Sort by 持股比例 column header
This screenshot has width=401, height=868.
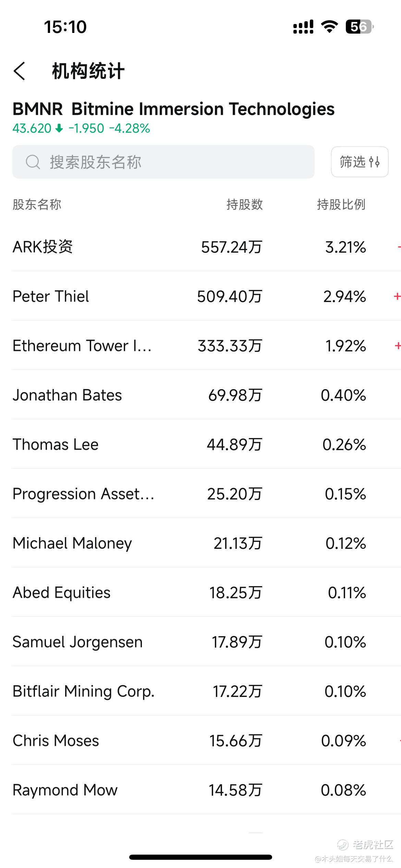pyautogui.click(x=341, y=205)
